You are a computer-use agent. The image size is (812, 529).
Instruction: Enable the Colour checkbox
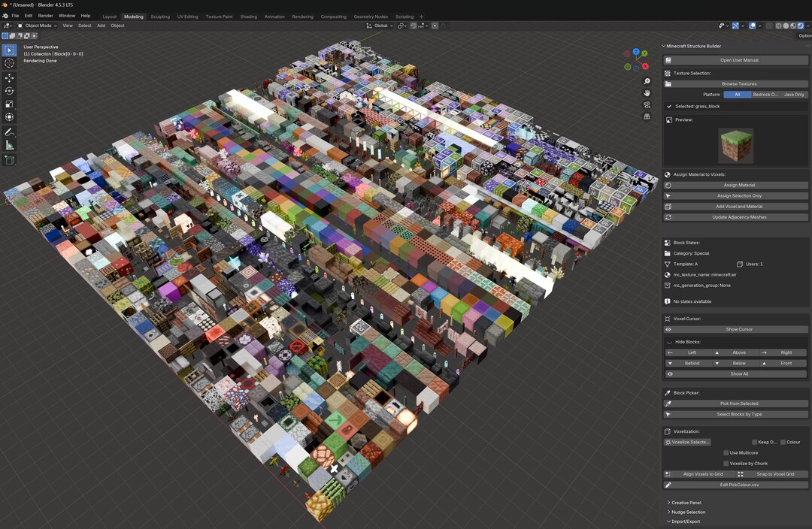(783, 442)
